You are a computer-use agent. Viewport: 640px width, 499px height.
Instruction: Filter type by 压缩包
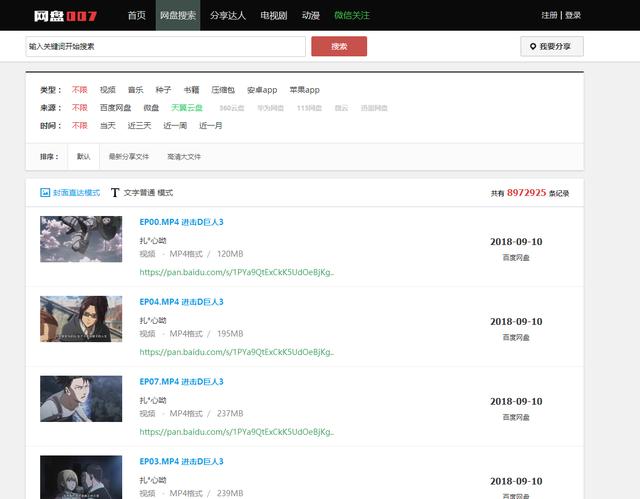tap(223, 90)
